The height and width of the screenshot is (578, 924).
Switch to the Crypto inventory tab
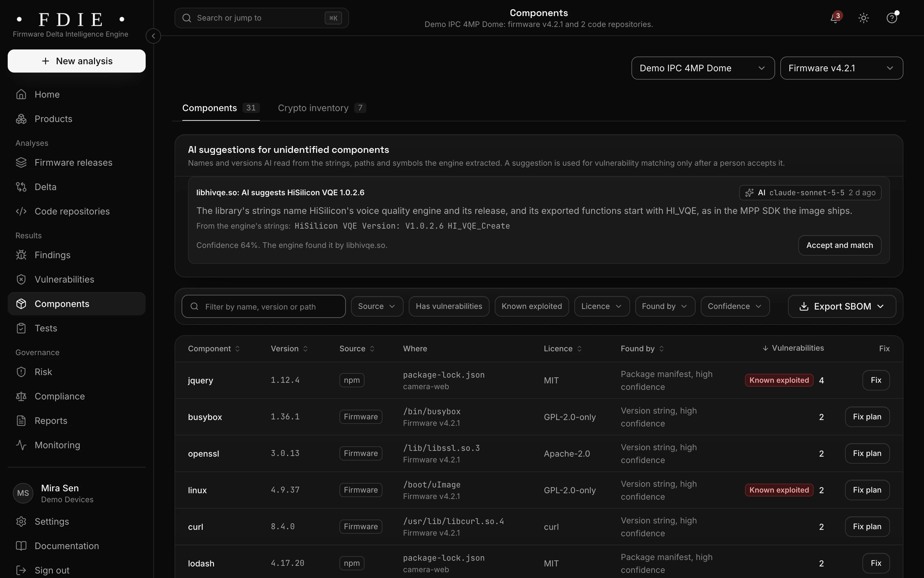click(x=322, y=108)
